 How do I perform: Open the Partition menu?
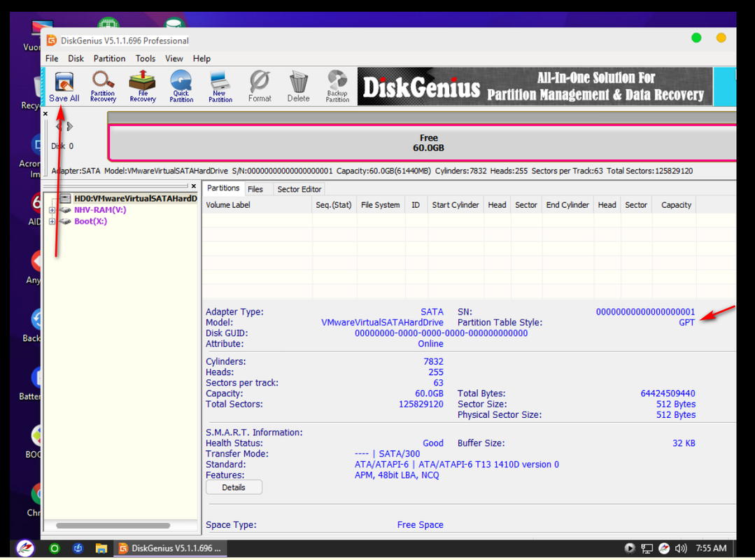[x=109, y=58]
